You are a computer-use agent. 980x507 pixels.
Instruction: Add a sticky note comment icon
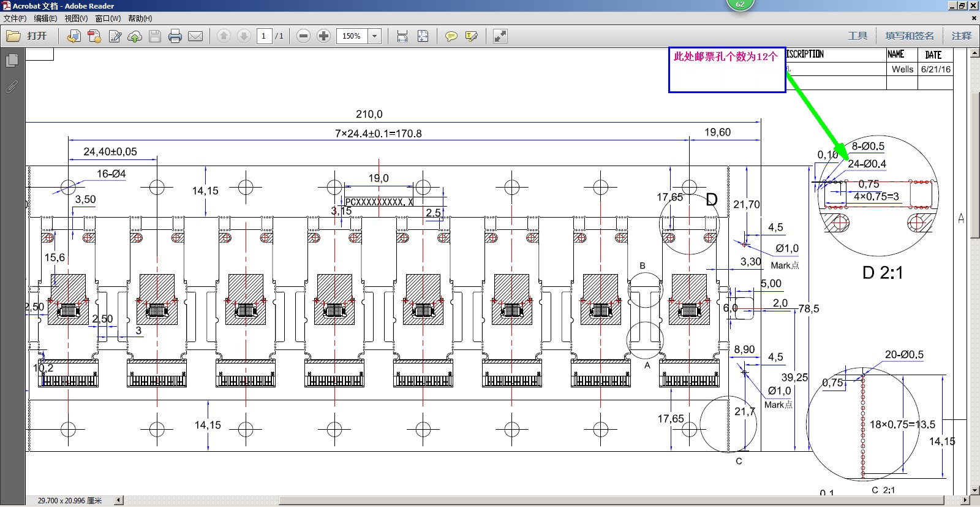tap(451, 36)
